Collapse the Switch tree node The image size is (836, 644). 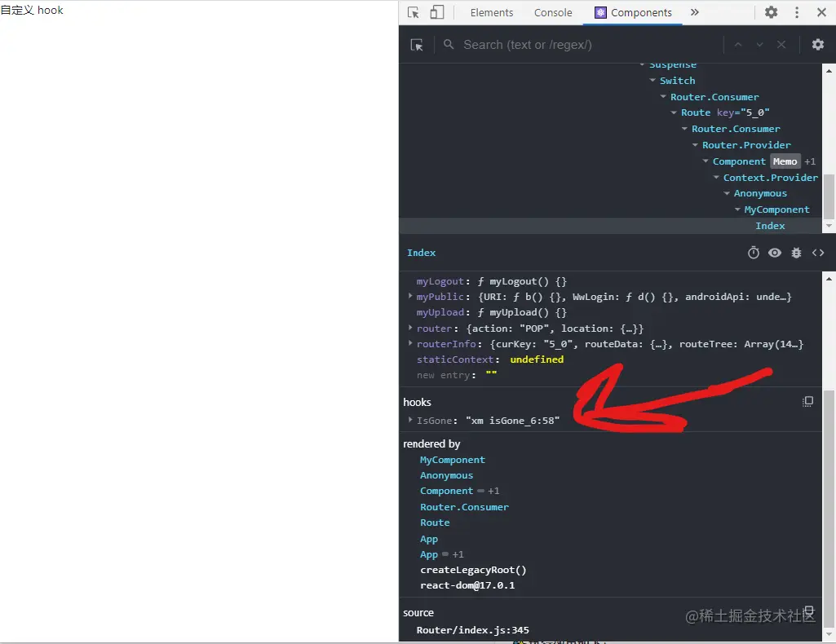pyautogui.click(x=652, y=81)
